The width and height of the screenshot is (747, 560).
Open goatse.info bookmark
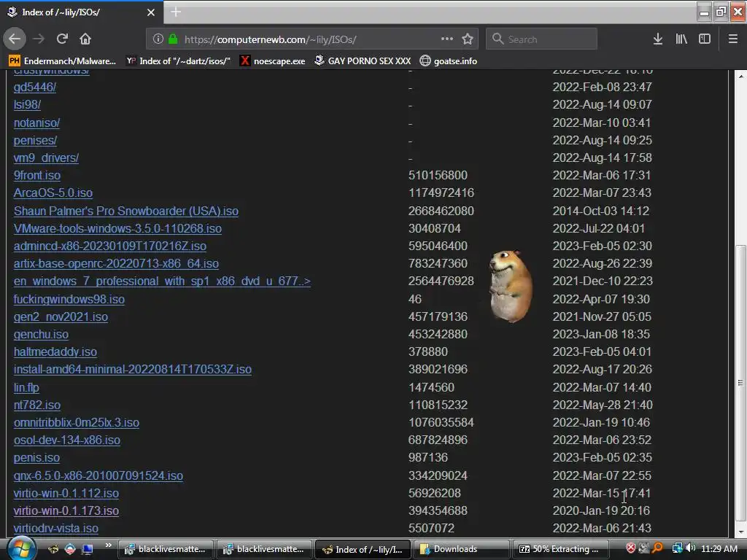pyautogui.click(x=449, y=61)
